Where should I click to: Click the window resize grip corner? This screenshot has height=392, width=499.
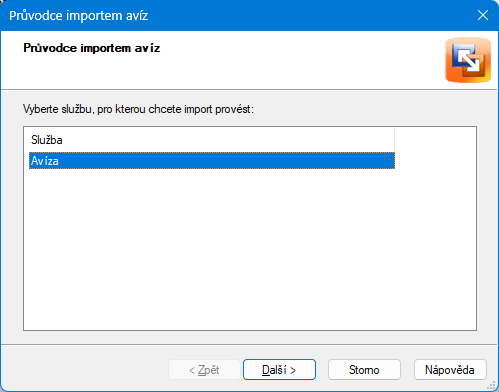coord(492,385)
